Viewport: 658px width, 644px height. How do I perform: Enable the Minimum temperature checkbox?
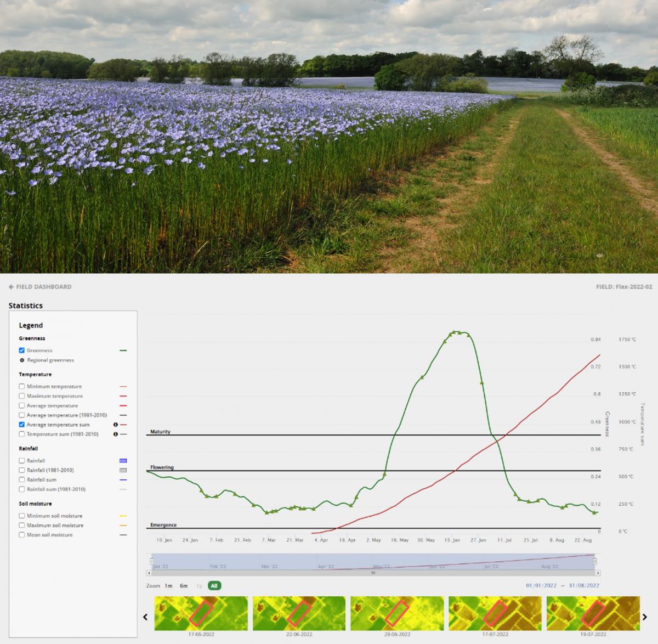coord(22,386)
